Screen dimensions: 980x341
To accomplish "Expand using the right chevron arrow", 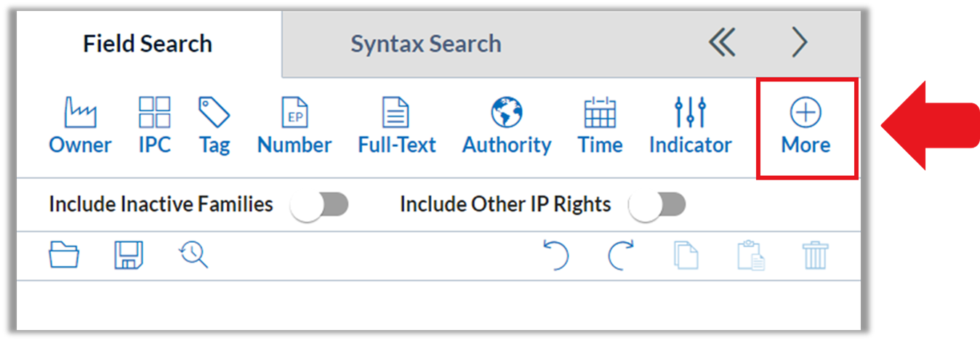I will [800, 44].
